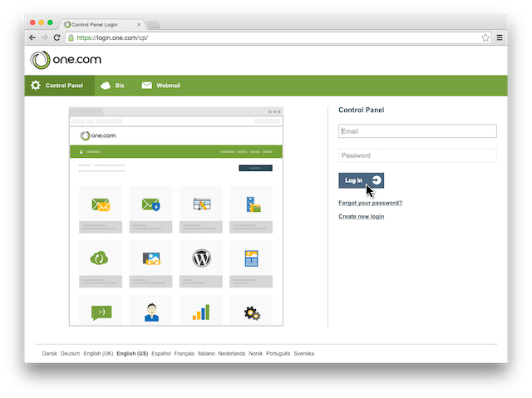Click the cloud icon beside Bix
Image resolution: width=532 pixels, height=398 pixels.
pyautogui.click(x=106, y=86)
